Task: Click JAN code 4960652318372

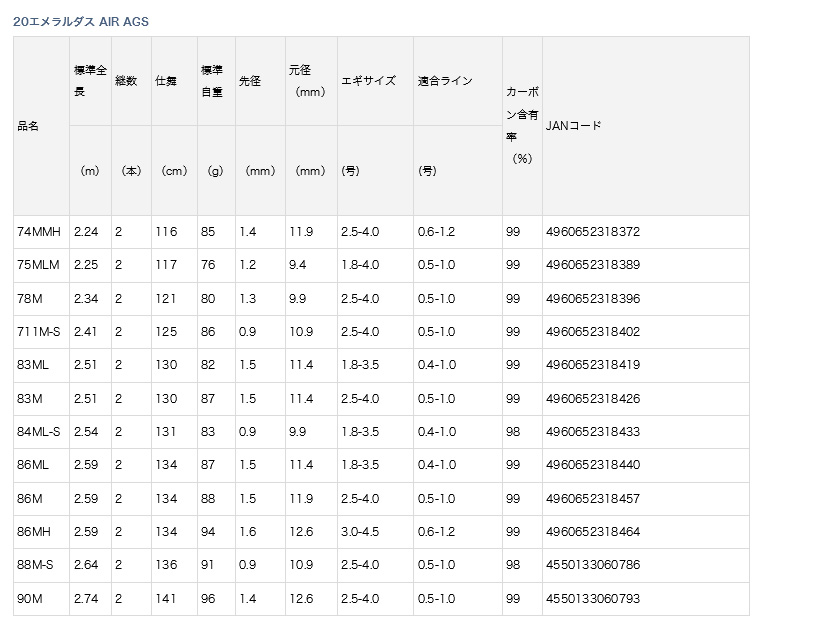Action: 593,232
